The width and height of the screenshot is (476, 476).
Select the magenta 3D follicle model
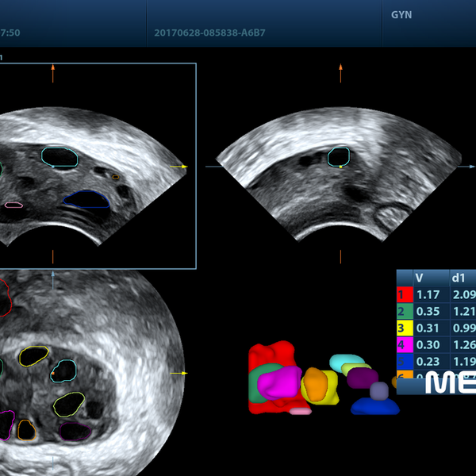click(279, 382)
